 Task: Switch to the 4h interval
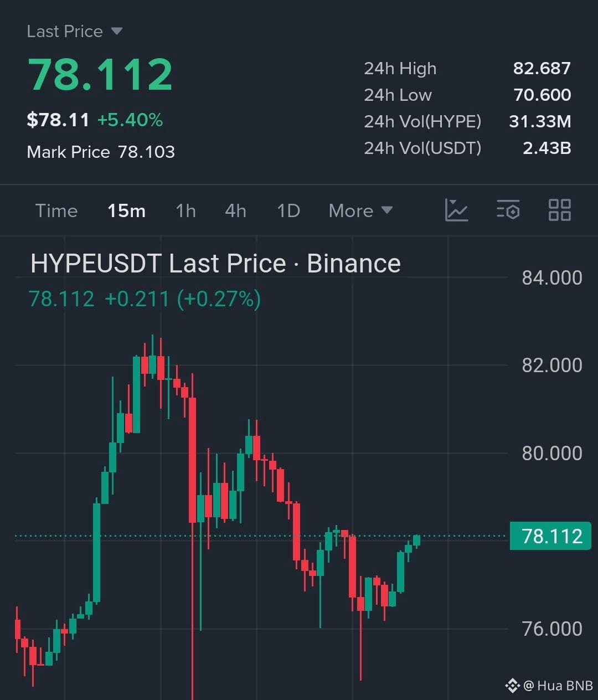tap(235, 211)
